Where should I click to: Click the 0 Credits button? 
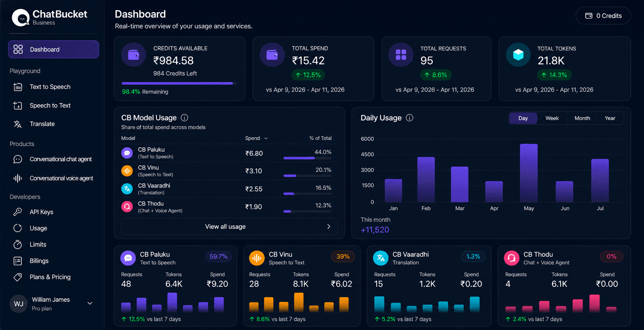click(x=603, y=16)
